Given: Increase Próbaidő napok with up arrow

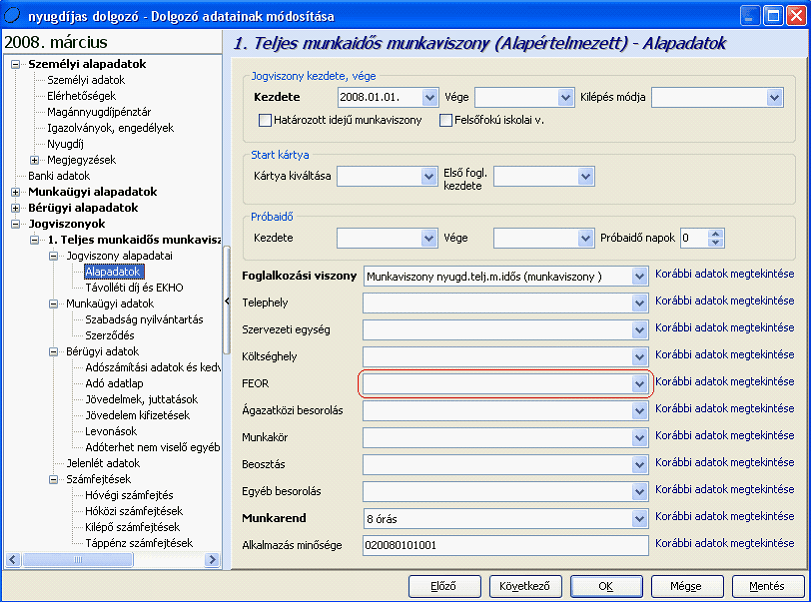Looking at the screenshot, I should click(x=716, y=234).
